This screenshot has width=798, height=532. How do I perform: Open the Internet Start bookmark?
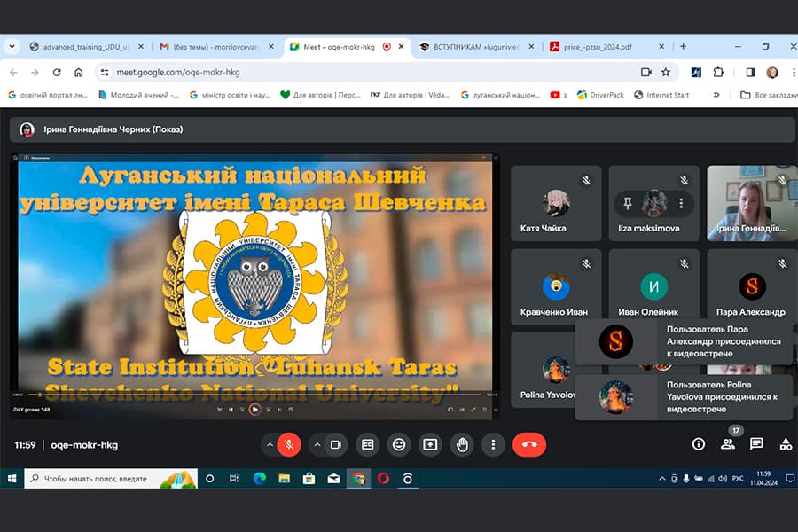[661, 95]
